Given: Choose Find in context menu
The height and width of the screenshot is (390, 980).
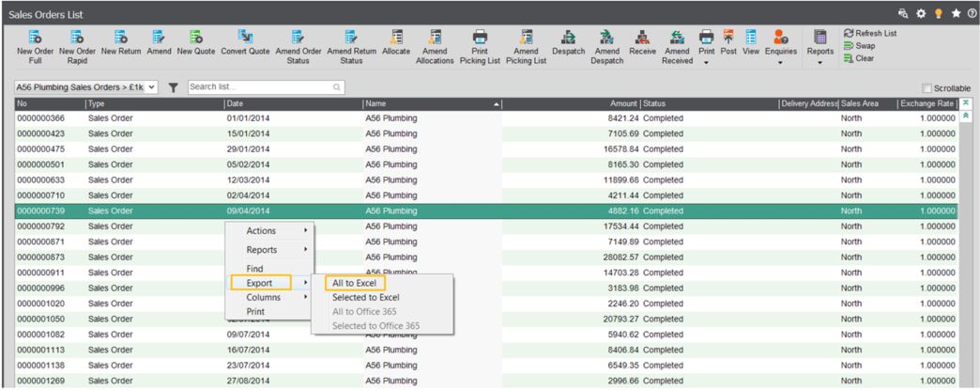Looking at the screenshot, I should 269,269.
